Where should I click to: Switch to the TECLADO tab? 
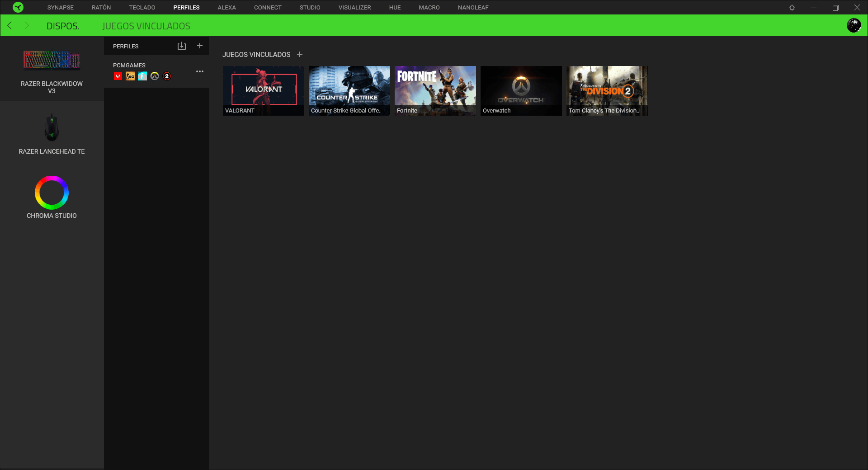[142, 8]
